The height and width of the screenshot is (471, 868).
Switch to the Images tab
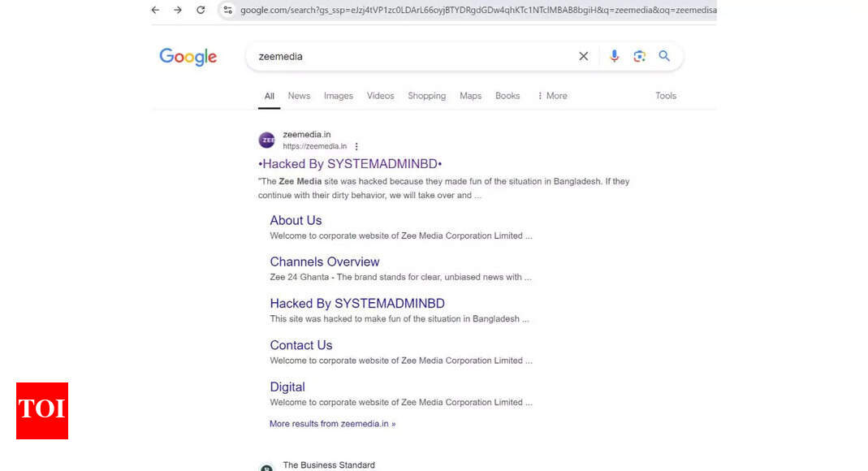tap(339, 96)
